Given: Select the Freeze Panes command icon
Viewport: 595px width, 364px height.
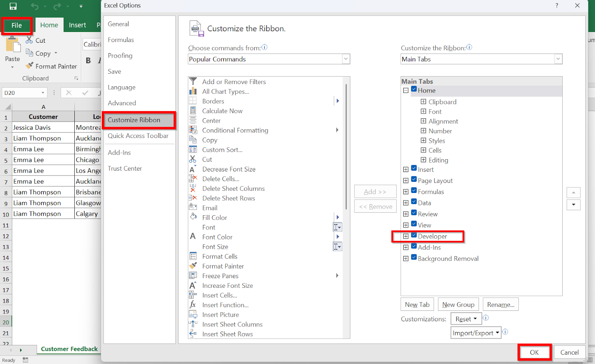Looking at the screenshot, I should click(x=193, y=276).
